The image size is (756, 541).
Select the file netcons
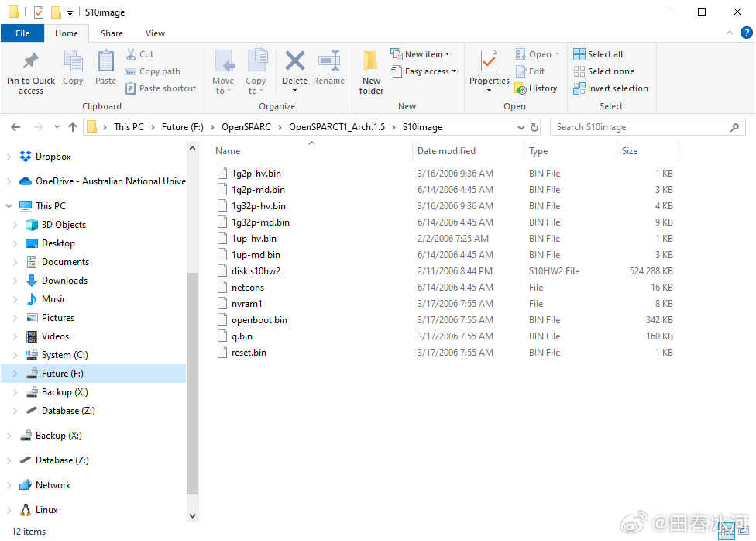(248, 288)
